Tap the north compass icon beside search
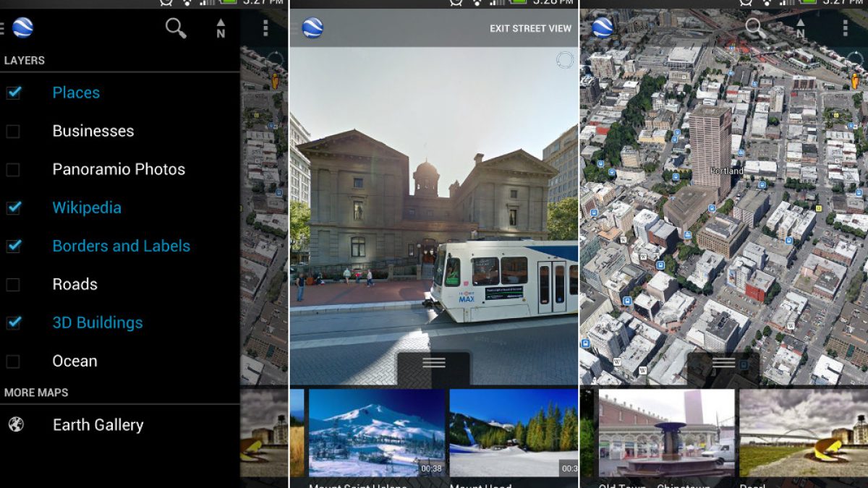Viewport: 868px width, 488px height. pyautogui.click(x=221, y=29)
